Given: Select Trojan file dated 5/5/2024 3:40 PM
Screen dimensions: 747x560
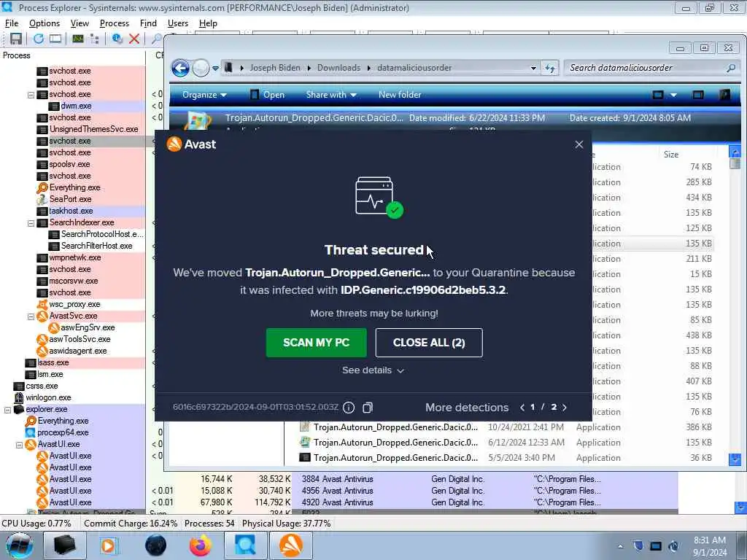Looking at the screenshot, I should (506, 458).
